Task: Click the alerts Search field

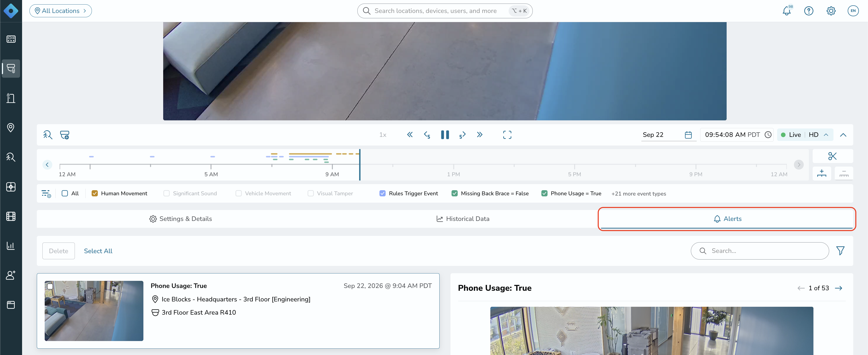Action: click(x=759, y=251)
